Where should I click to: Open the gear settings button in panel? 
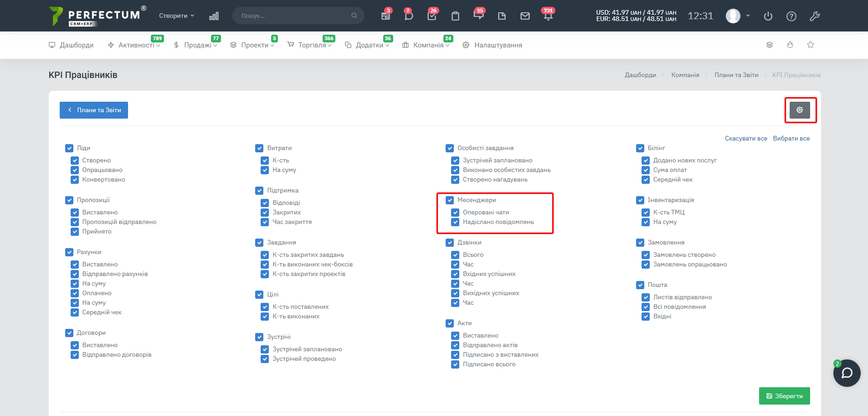click(799, 110)
